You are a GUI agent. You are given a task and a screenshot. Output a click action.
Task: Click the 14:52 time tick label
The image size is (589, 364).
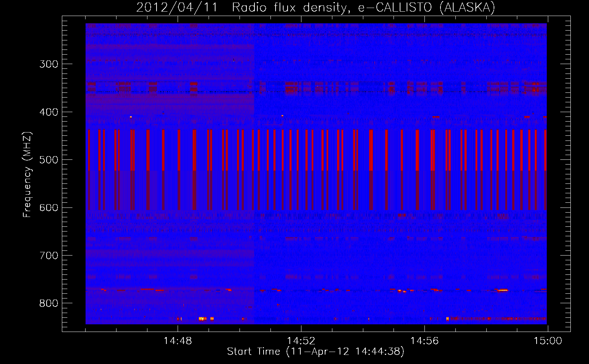pyautogui.click(x=301, y=341)
